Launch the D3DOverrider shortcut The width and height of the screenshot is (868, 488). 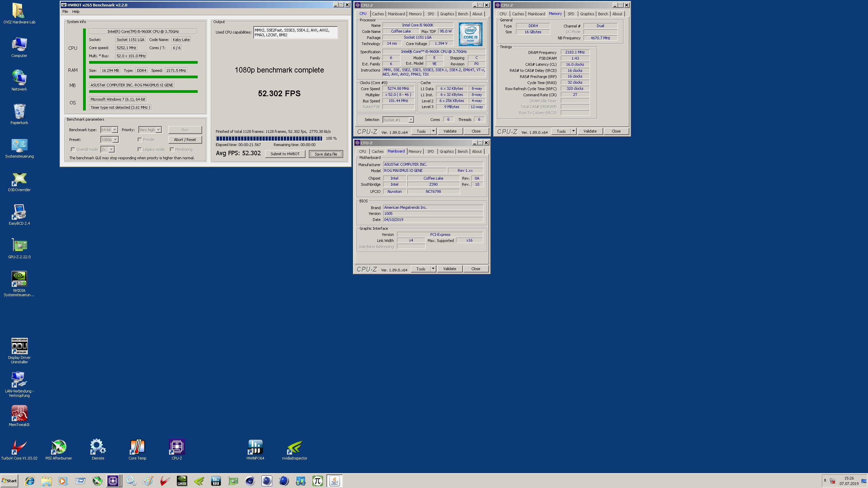pyautogui.click(x=19, y=181)
